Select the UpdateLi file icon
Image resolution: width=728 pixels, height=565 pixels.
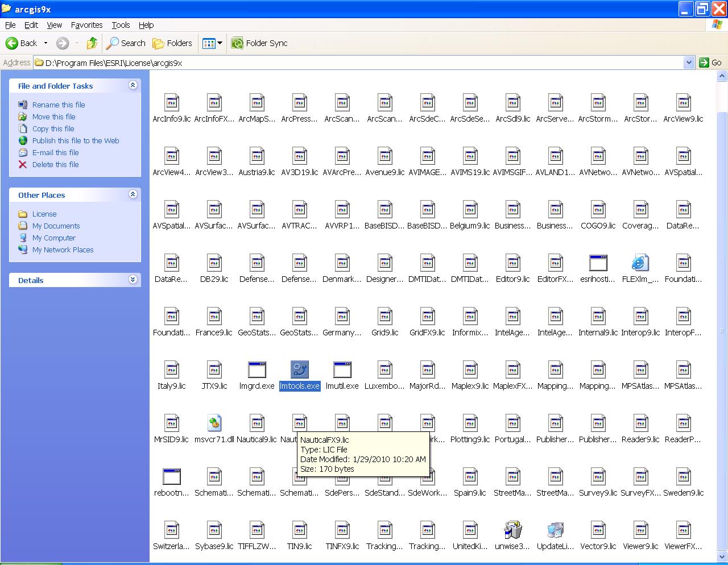point(555,530)
